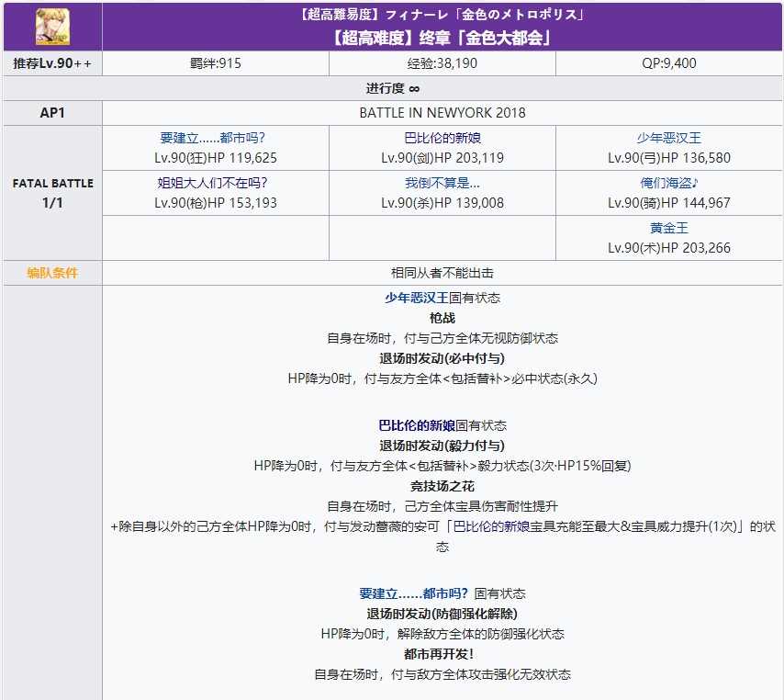This screenshot has width=784, height=700.
Task: Select the heading 退场时发动(必中付与)
Action: tap(442, 359)
